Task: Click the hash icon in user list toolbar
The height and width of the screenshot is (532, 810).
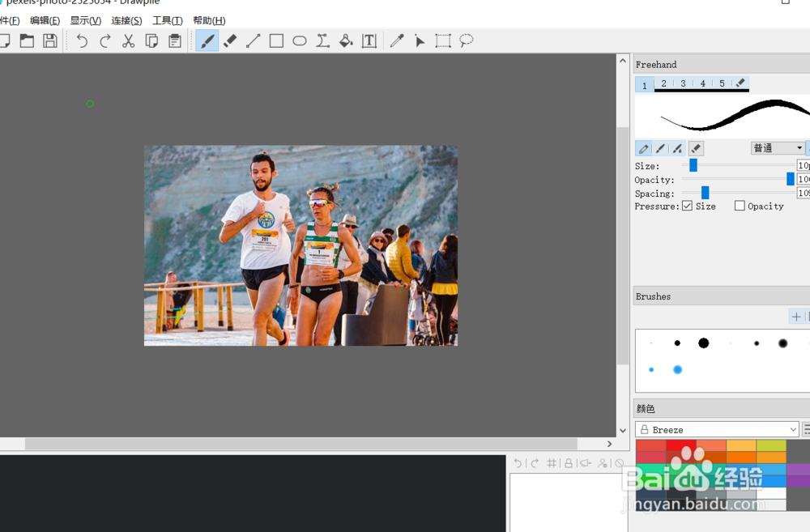Action: (552, 463)
